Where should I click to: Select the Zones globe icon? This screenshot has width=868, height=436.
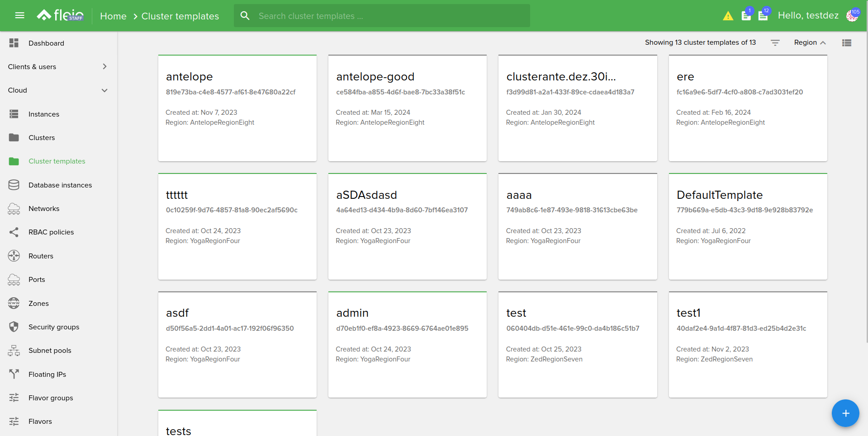pyautogui.click(x=14, y=303)
